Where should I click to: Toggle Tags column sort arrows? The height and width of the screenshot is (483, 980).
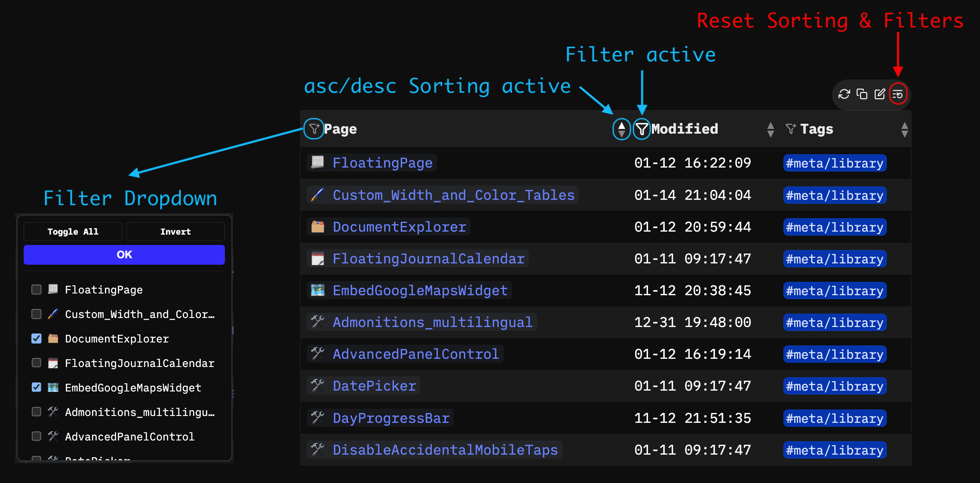(x=904, y=129)
